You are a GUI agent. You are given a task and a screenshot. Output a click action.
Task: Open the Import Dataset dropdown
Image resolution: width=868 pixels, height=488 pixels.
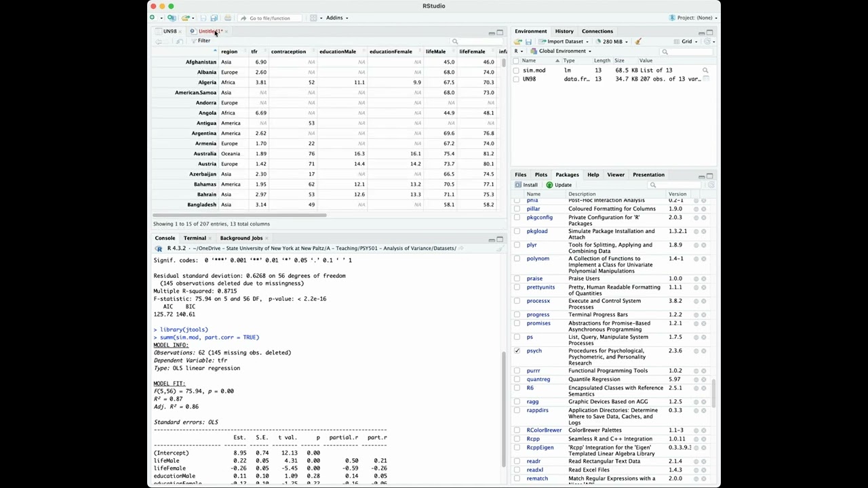point(563,41)
